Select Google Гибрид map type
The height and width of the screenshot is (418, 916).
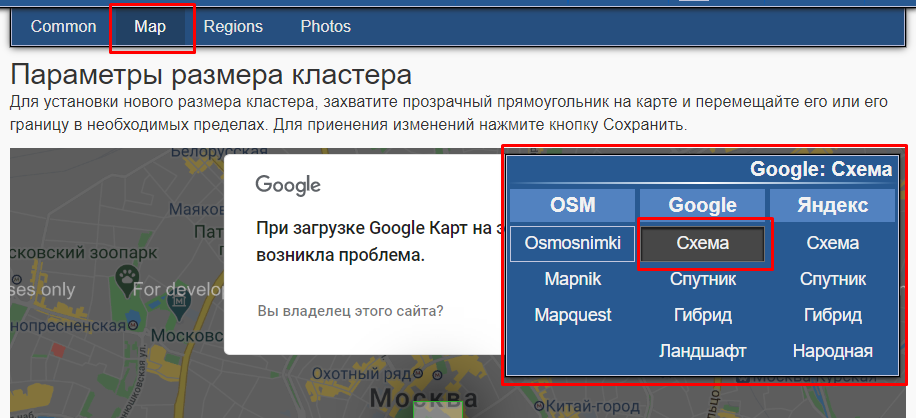click(x=702, y=315)
